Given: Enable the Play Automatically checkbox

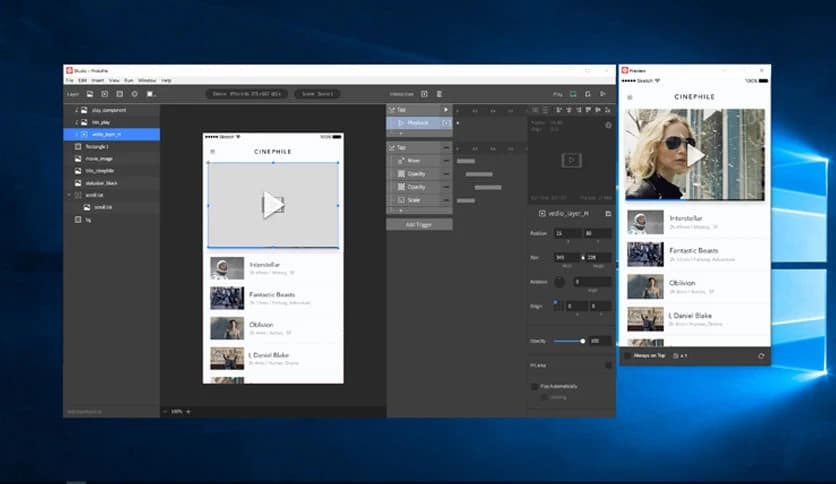Looking at the screenshot, I should [533, 385].
